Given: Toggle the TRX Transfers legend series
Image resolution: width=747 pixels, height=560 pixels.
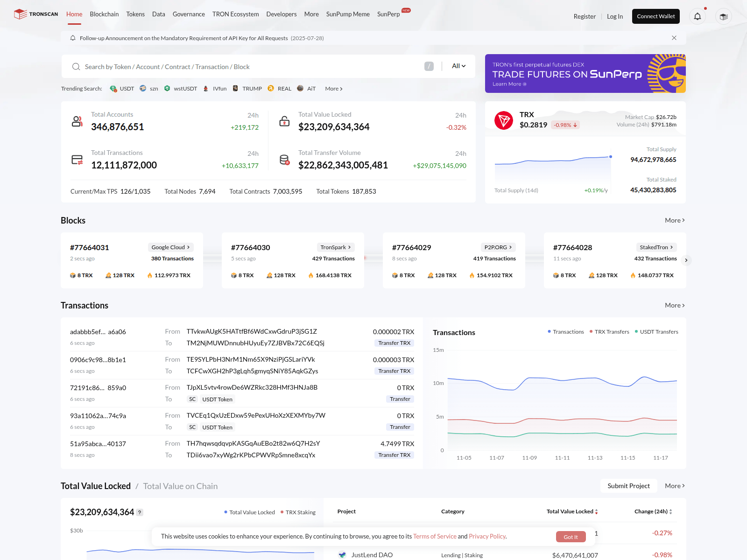Looking at the screenshot, I should click(609, 332).
